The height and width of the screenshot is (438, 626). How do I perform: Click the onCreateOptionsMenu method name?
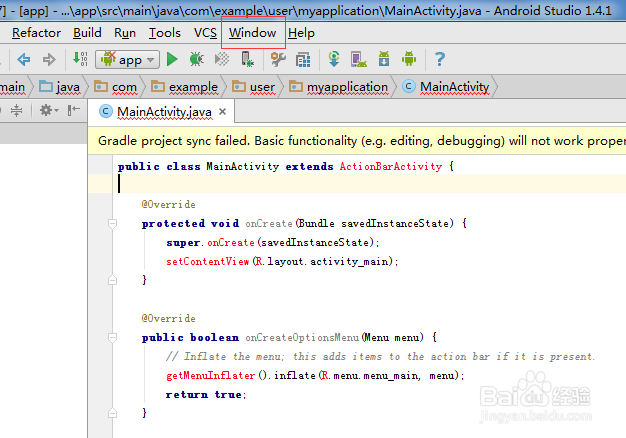click(302, 337)
